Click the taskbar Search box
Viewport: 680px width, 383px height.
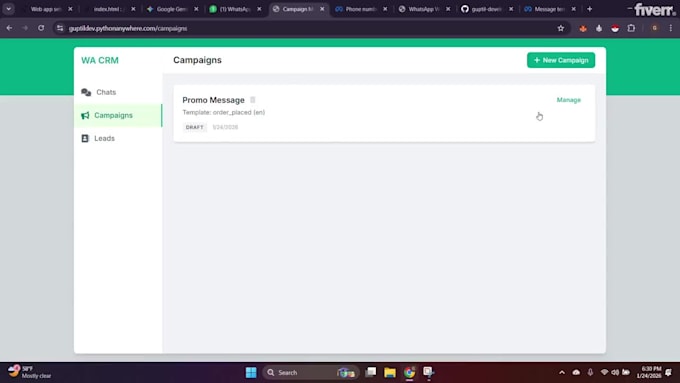pyautogui.click(x=310, y=372)
